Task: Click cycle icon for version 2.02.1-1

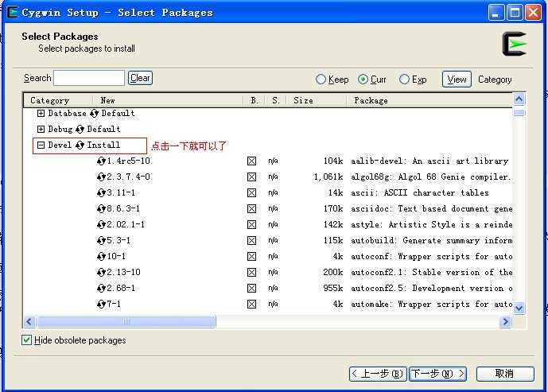Action: click(101, 225)
